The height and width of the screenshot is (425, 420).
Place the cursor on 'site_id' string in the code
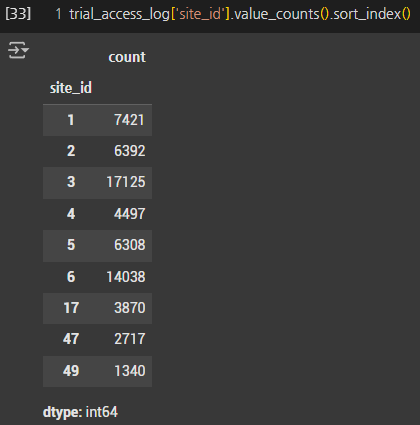[200, 14]
